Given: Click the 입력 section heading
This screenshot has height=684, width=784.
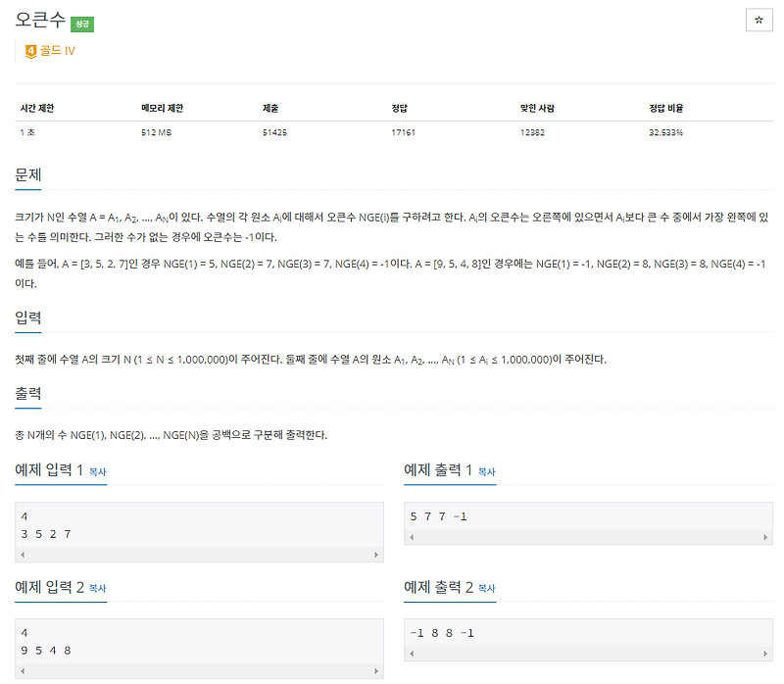Looking at the screenshot, I should coord(24,318).
